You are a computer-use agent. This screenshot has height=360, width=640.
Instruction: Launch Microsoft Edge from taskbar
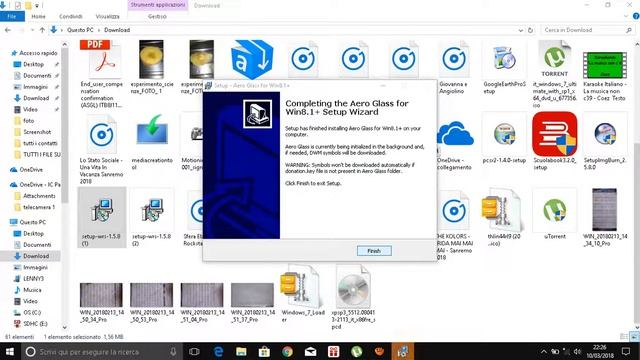click(218, 351)
